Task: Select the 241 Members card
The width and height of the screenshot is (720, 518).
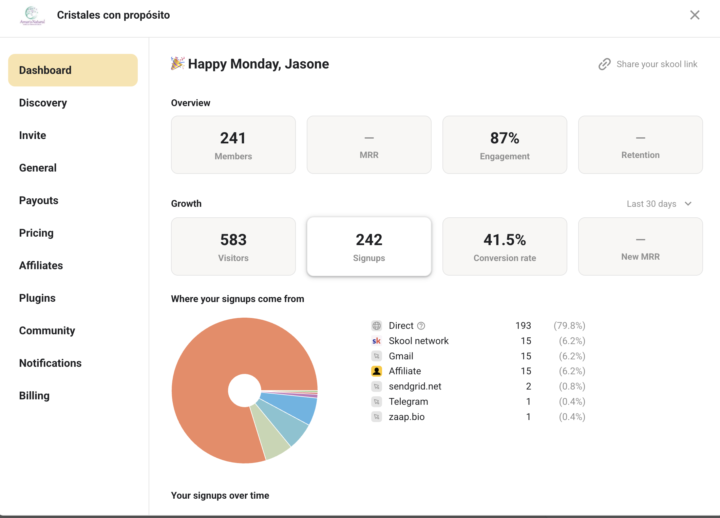Action: [x=233, y=145]
